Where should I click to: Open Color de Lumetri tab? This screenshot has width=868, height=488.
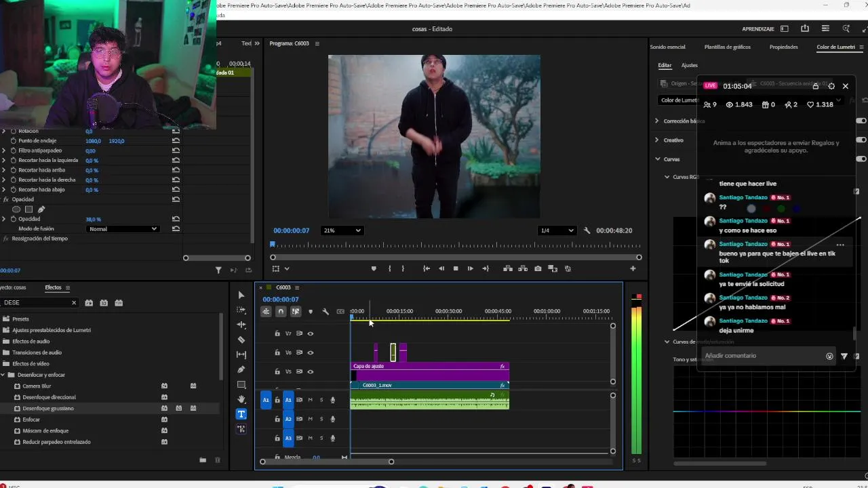[x=835, y=47]
